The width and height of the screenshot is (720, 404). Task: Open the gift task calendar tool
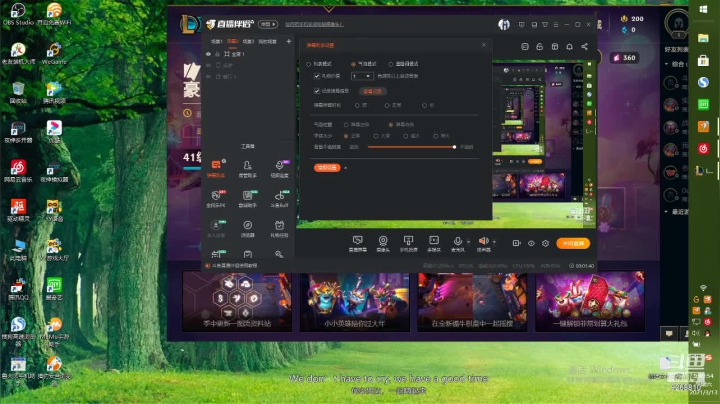[279, 228]
